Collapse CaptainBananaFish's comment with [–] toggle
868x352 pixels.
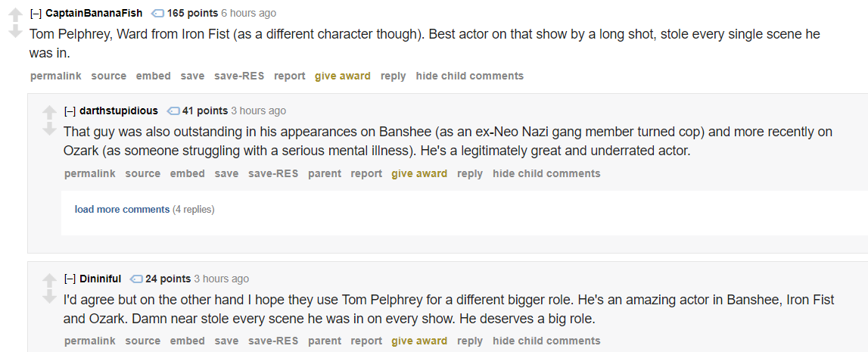[x=36, y=14]
